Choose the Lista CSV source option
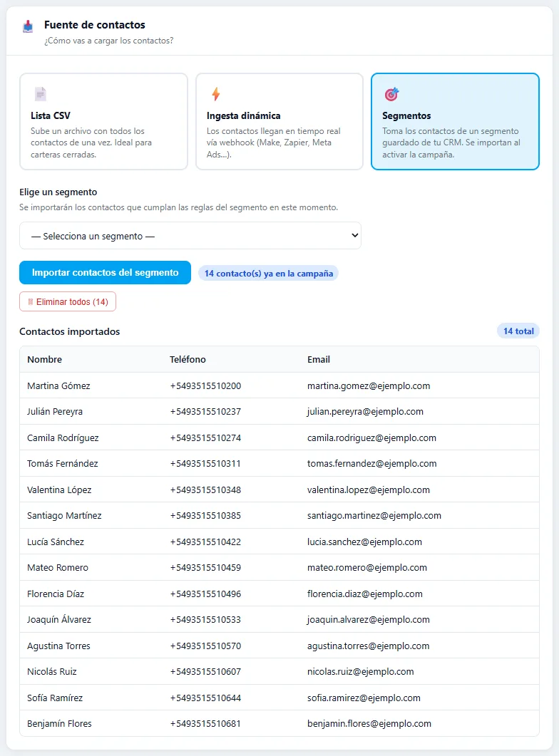 pyautogui.click(x=103, y=122)
